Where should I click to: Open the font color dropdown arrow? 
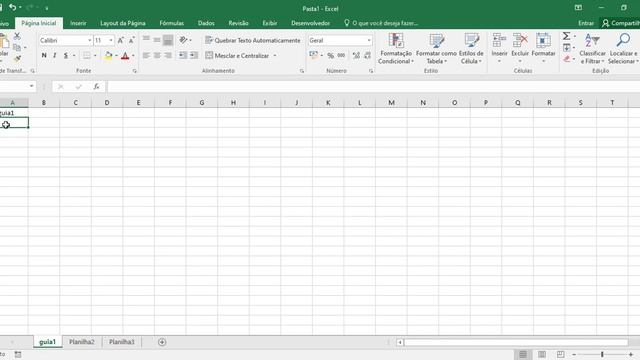pos(133,56)
